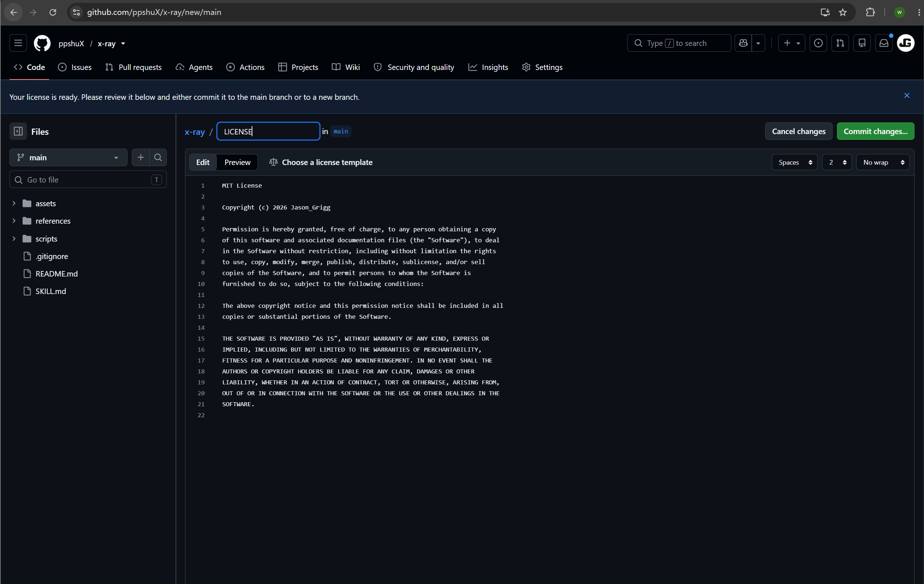Open the Security and quality tab

[x=414, y=67]
